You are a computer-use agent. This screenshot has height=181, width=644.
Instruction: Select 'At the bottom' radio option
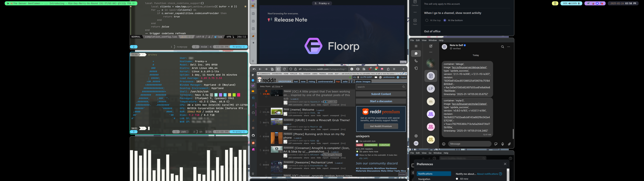pos(445,20)
